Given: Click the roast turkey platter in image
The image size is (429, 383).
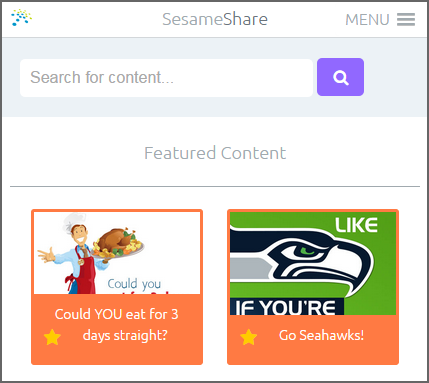Looking at the screenshot, I should coord(119,243).
